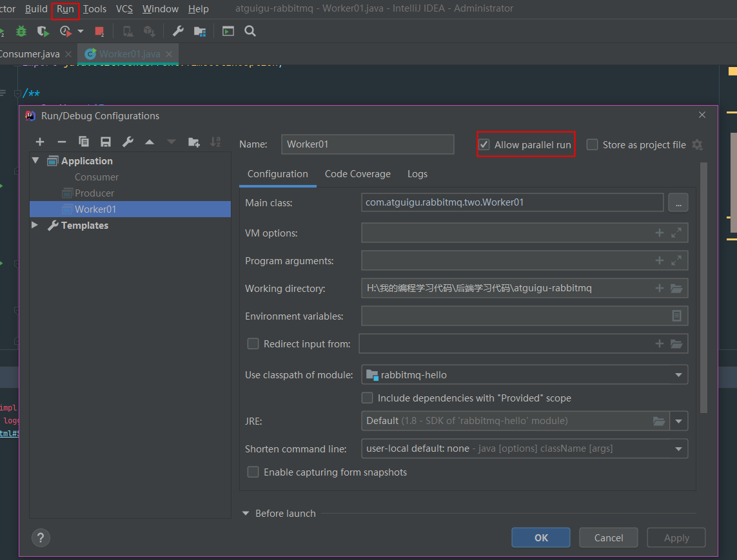Open the Window menu
This screenshot has width=737, height=560.
click(x=161, y=9)
